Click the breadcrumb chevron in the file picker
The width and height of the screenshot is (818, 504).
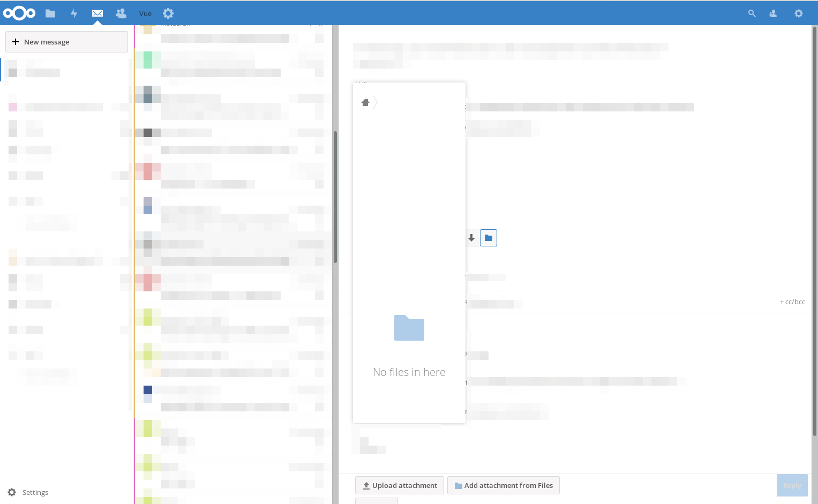[377, 102]
